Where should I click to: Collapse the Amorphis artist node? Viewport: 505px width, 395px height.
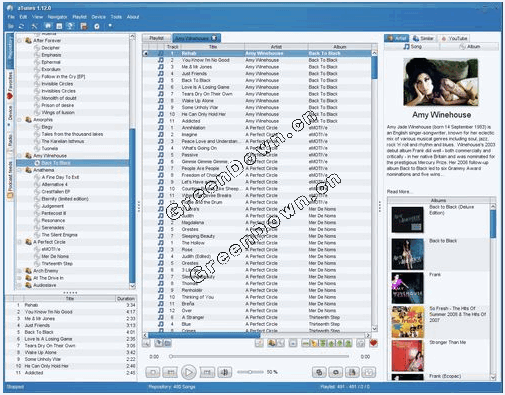(20, 120)
